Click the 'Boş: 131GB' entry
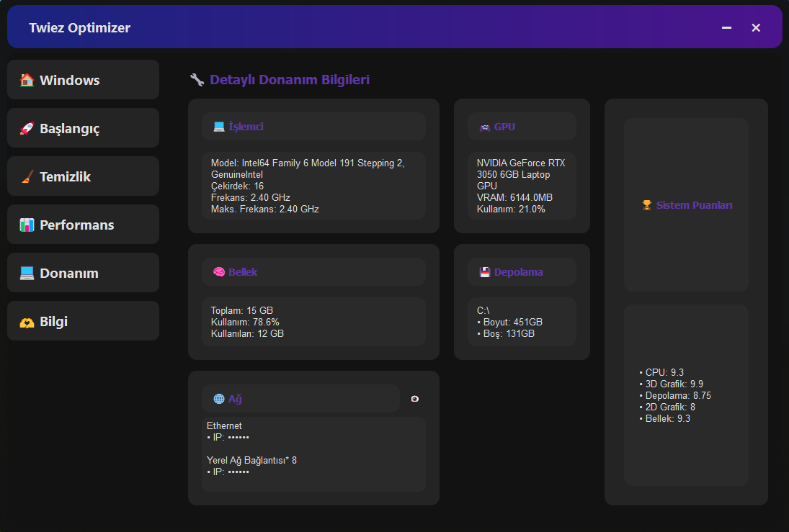Screen dimensions: 789x532 [x=505, y=334]
